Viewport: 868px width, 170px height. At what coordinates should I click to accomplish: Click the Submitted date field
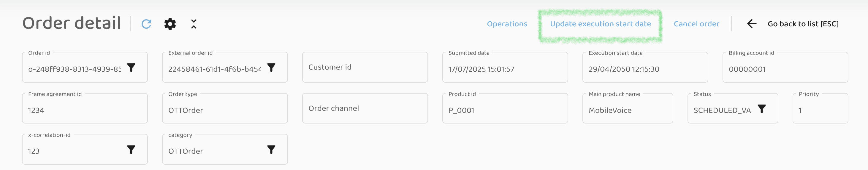pos(505,69)
